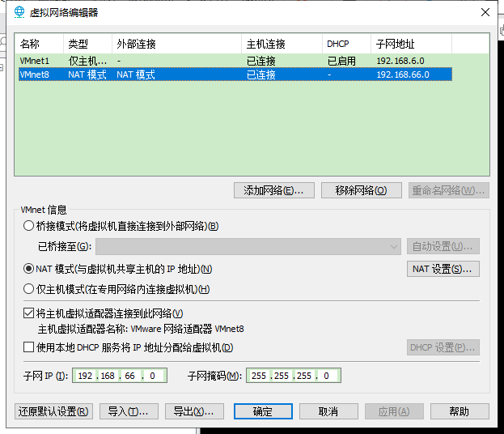Click the 自动设置 button
This screenshot has height=434, width=504.
pos(443,246)
